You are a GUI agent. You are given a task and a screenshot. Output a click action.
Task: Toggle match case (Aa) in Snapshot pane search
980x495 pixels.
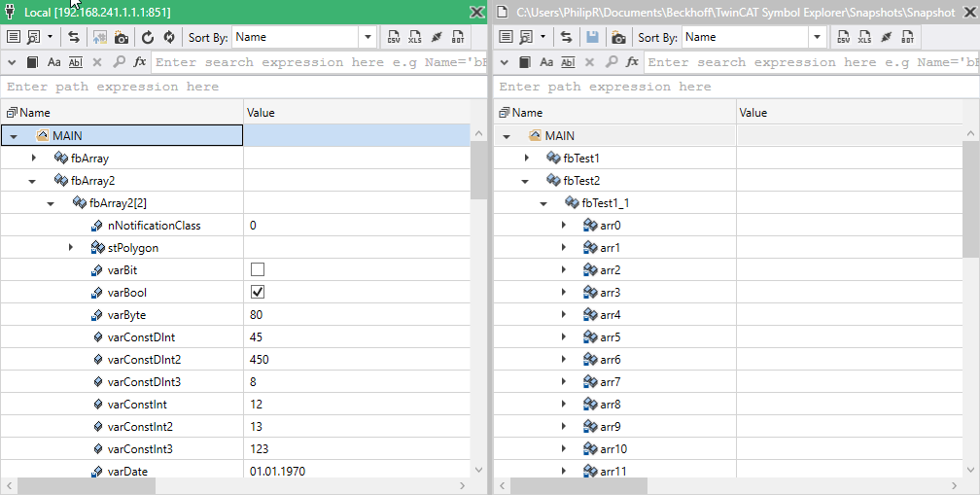546,62
